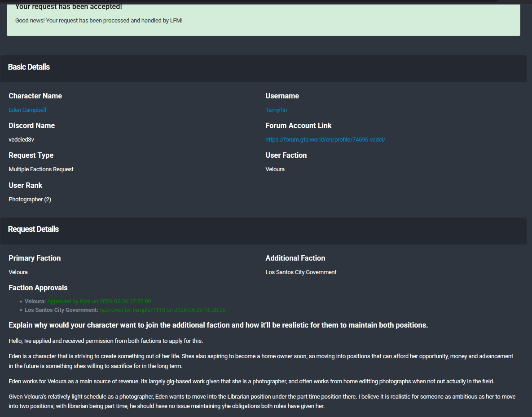The width and height of the screenshot is (532, 417).
Task: Click the Veloura approval by Kyra entry
Action: tap(88, 301)
